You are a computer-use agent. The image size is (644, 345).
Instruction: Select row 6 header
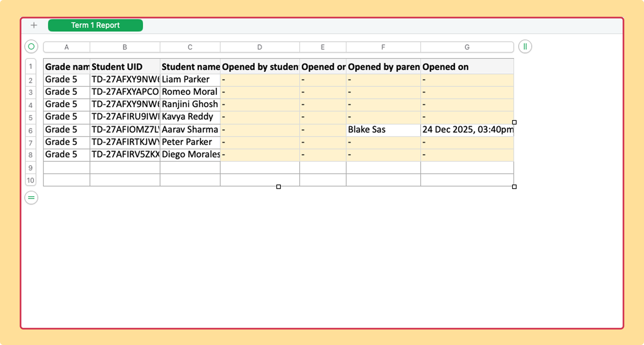pyautogui.click(x=31, y=131)
